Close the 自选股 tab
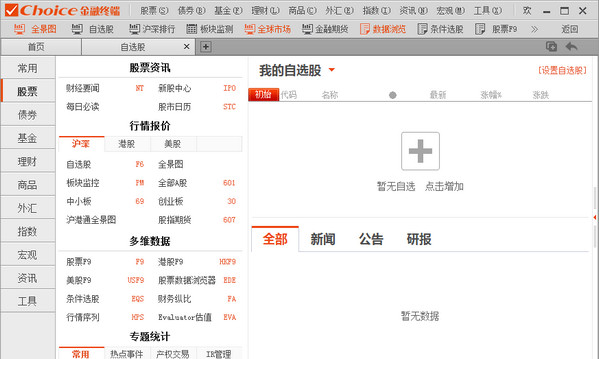 pos(186,47)
